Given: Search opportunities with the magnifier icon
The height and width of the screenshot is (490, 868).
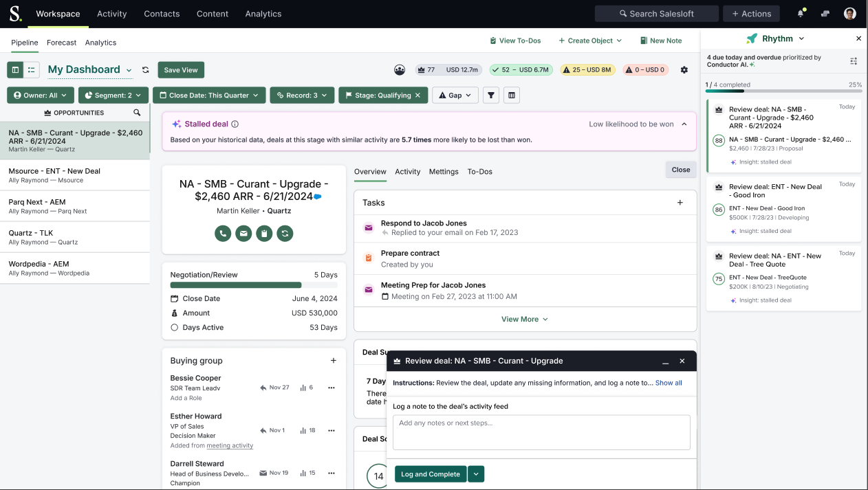Looking at the screenshot, I should (x=137, y=113).
